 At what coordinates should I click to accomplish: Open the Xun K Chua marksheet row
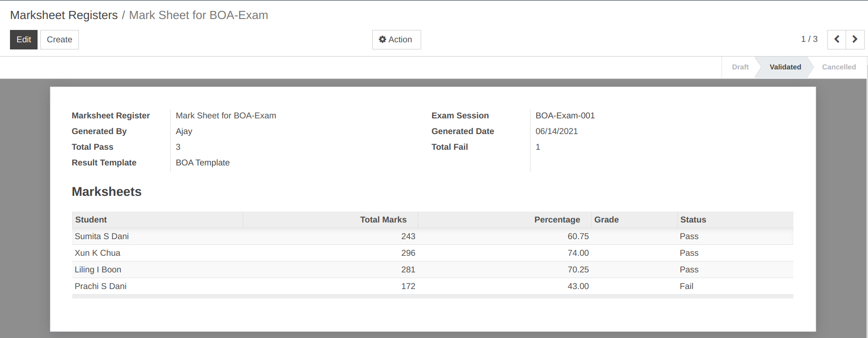433,253
